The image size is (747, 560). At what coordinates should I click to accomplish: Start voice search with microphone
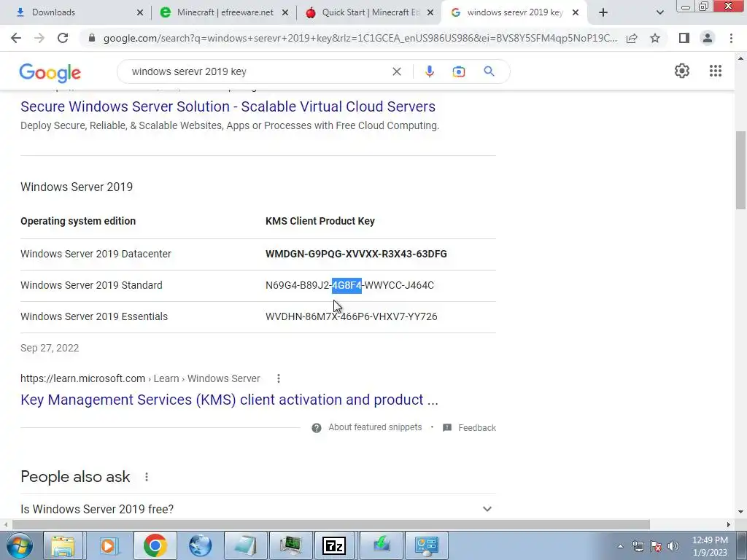tap(429, 71)
